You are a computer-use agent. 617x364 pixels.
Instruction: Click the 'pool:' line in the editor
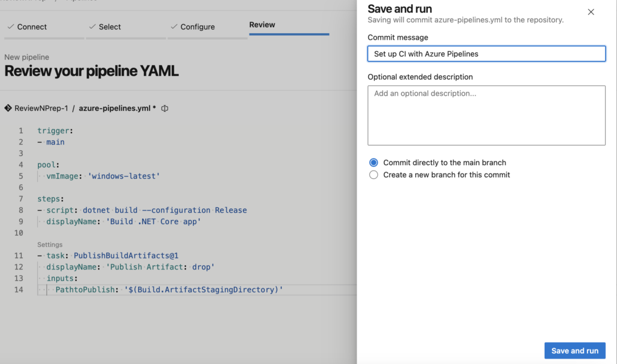point(48,165)
